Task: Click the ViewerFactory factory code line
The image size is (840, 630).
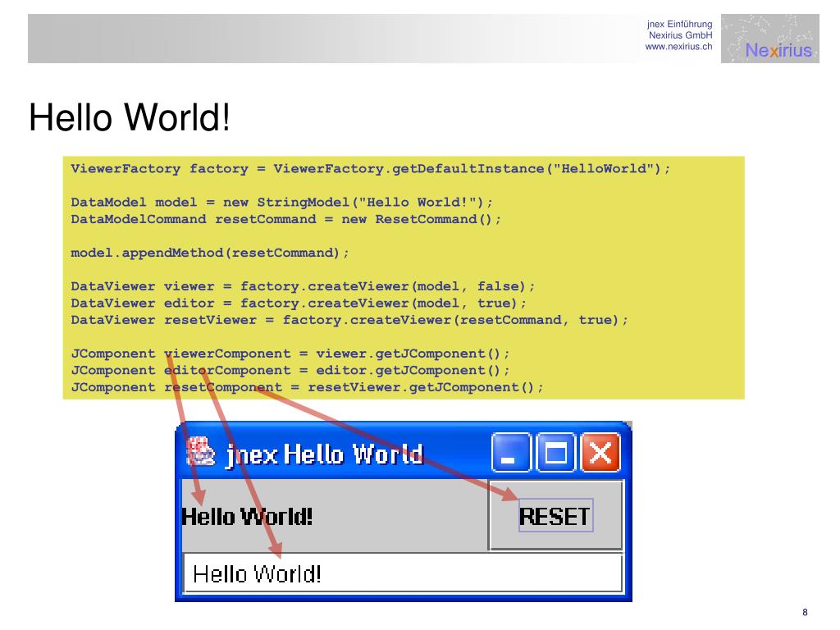Action: [x=371, y=169]
